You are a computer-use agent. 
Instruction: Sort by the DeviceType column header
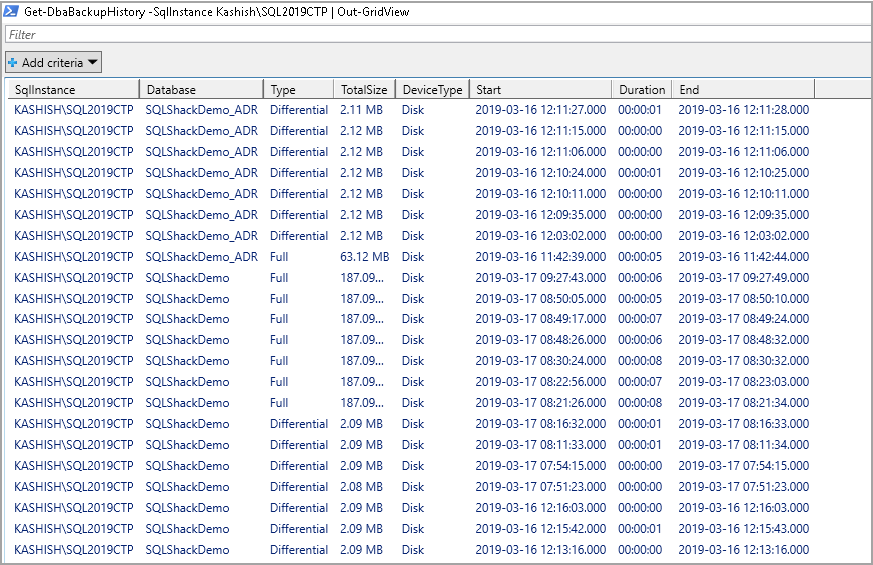pyautogui.click(x=432, y=90)
